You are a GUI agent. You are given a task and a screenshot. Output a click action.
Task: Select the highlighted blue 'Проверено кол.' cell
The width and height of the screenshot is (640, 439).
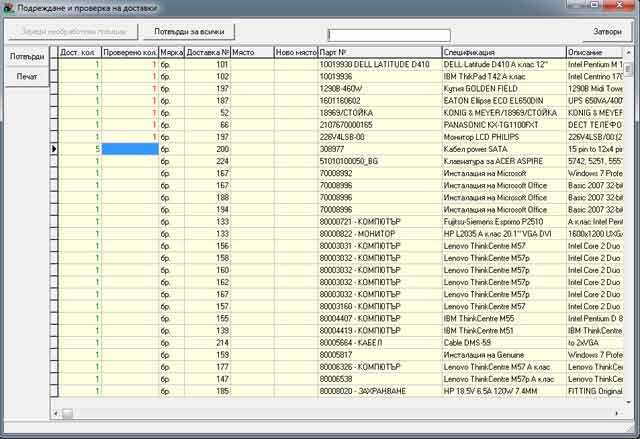tap(129, 148)
